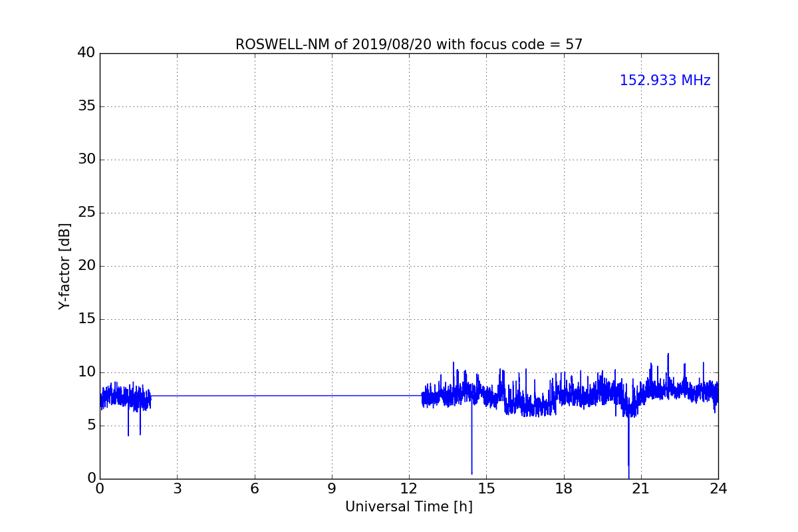Viewport: 798px width, 532px height.
Task: Click the plot title mentioning ROSWELL-NM
Action: point(409,45)
